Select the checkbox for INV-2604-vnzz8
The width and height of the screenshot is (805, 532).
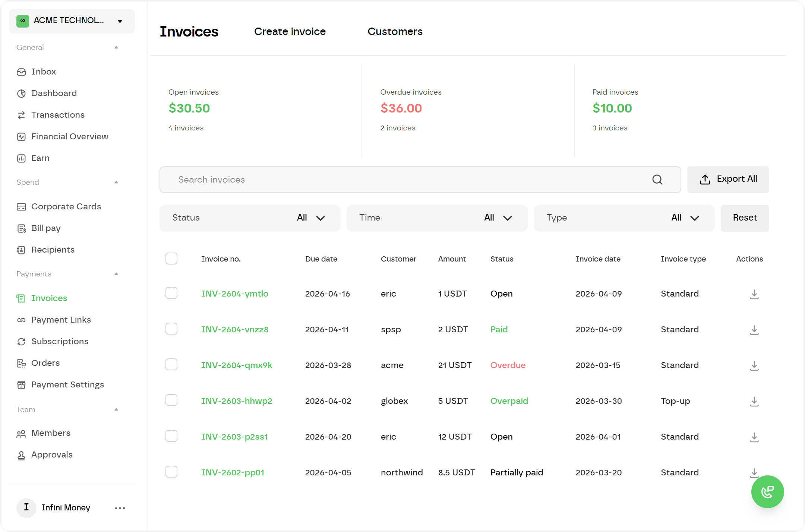point(171,329)
